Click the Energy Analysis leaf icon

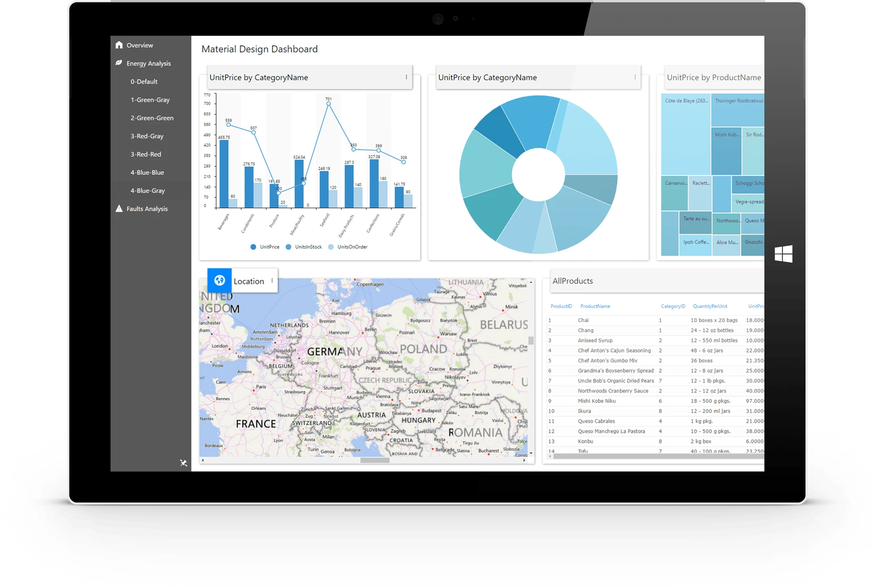(119, 63)
